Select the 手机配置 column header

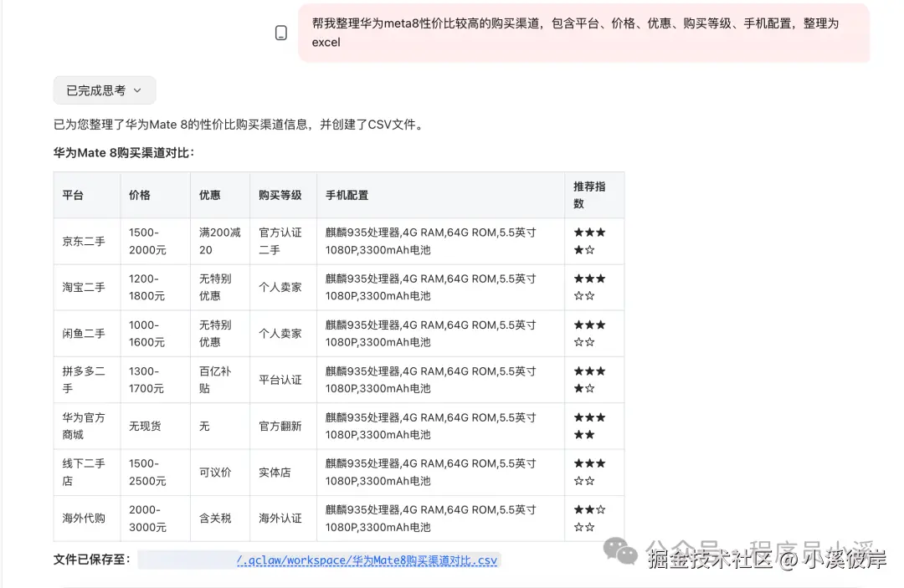pos(440,195)
